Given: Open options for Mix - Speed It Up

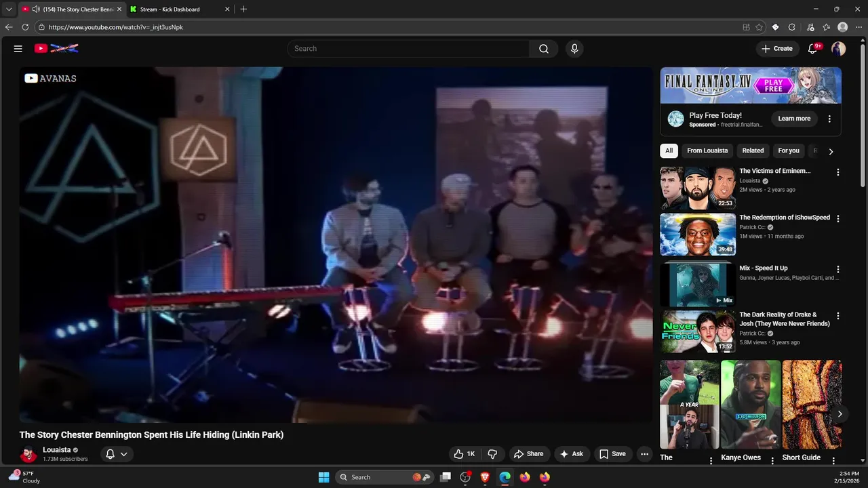Looking at the screenshot, I should pyautogui.click(x=837, y=269).
